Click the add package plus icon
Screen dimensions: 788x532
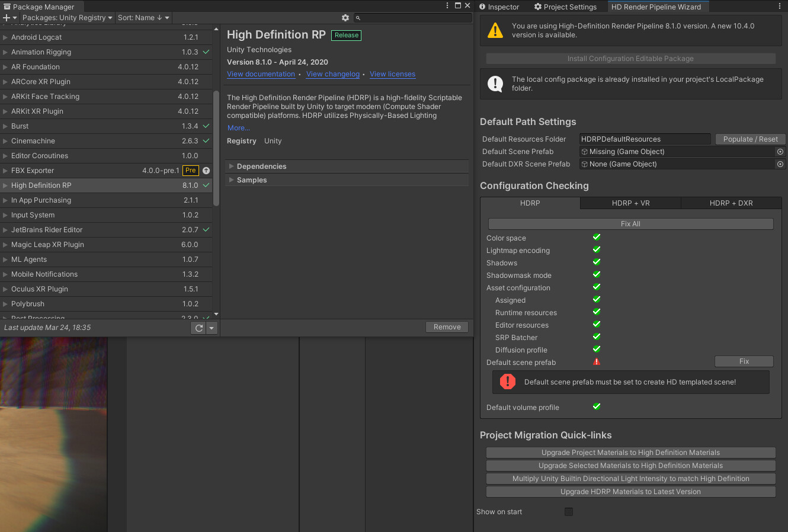pos(7,18)
